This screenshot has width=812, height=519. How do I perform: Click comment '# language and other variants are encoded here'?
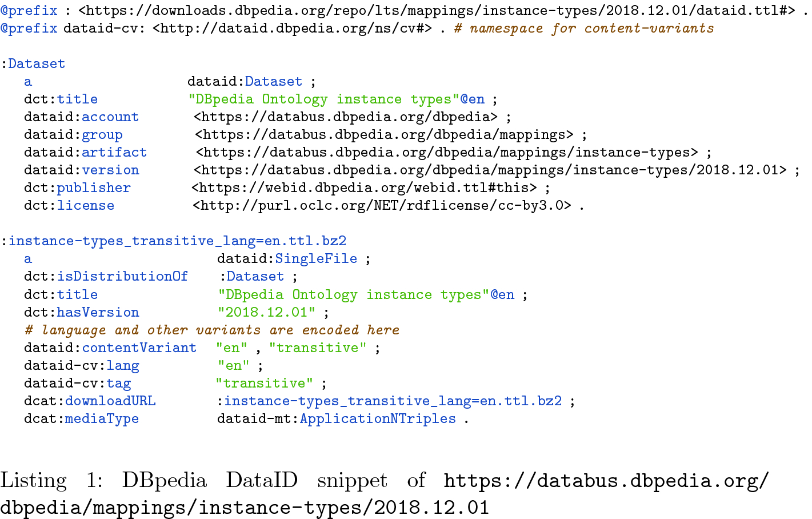coord(212,330)
